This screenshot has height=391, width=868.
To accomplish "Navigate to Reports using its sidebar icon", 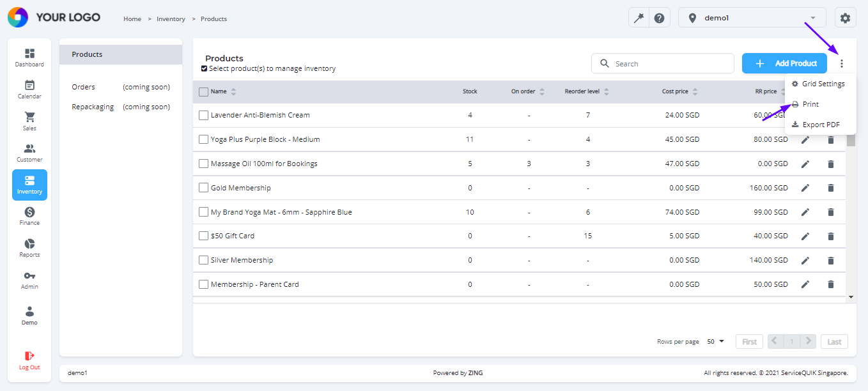I will [29, 247].
